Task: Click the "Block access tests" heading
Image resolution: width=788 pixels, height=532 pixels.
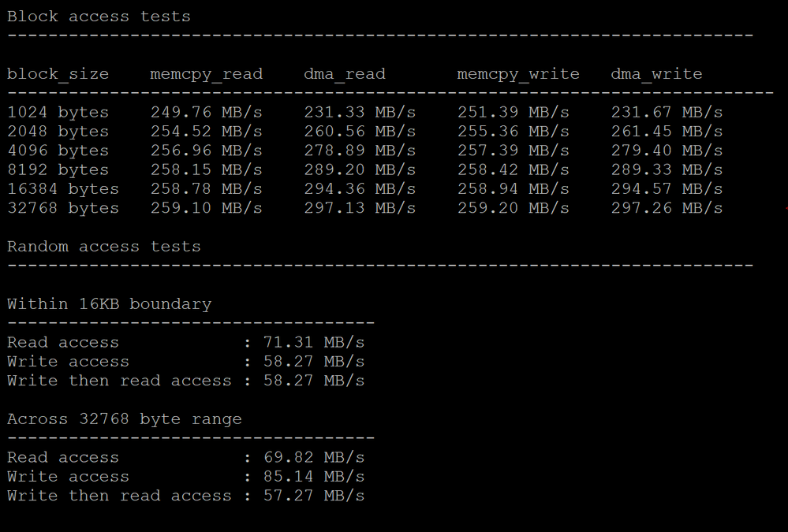Action: [x=99, y=17]
